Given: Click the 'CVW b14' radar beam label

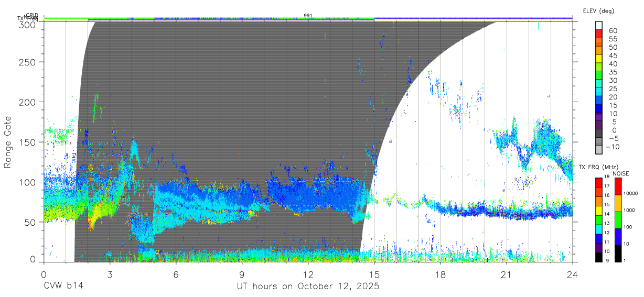Looking at the screenshot, I should [x=63, y=287].
